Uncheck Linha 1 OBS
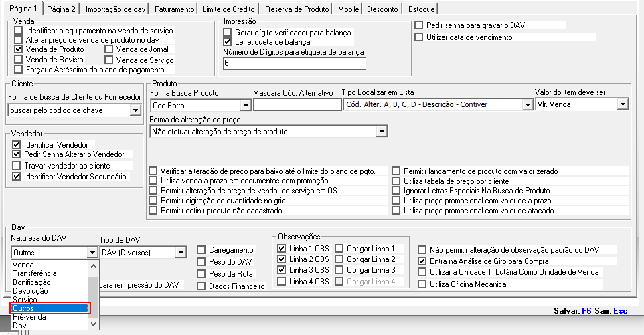This screenshot has width=644, height=335. (x=281, y=249)
